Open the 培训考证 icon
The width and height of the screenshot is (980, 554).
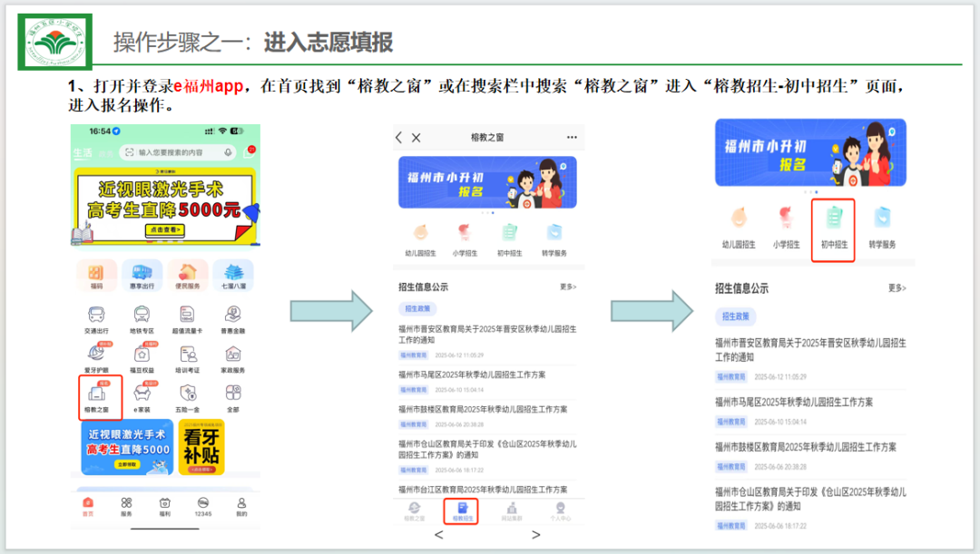(188, 358)
